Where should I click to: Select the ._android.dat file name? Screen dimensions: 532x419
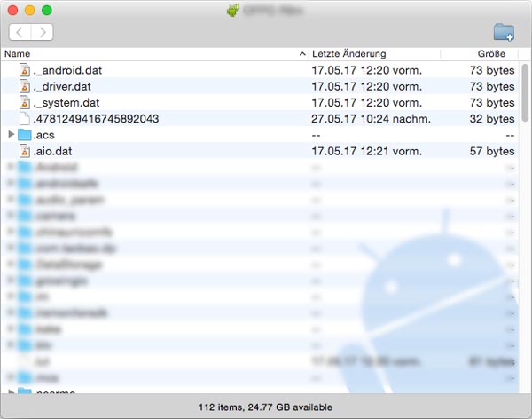pos(67,70)
